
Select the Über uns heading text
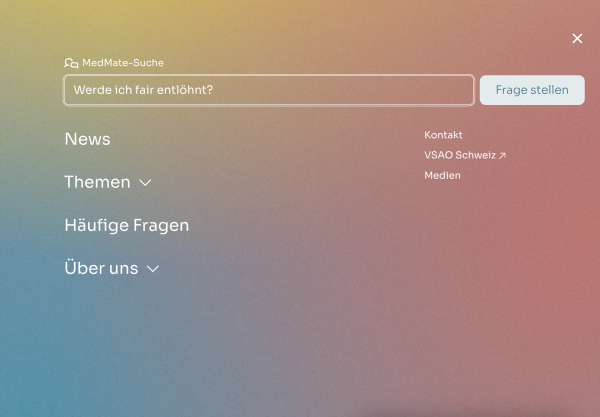(x=101, y=268)
